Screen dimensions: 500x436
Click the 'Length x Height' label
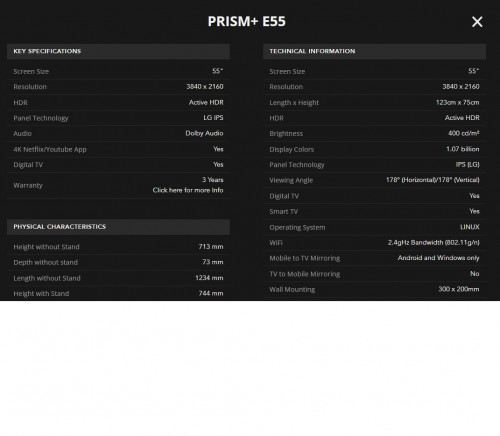[294, 103]
